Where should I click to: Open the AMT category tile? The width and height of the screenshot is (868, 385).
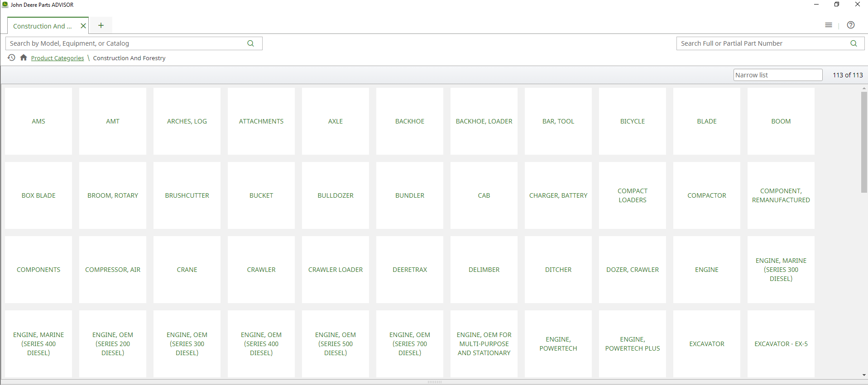(113, 121)
